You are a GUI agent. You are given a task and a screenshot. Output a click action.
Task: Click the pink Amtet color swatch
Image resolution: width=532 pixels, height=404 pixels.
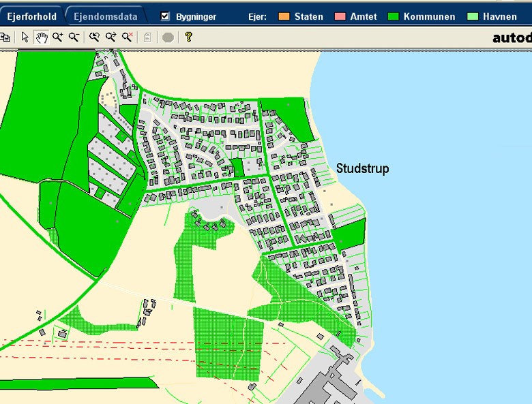pos(340,16)
